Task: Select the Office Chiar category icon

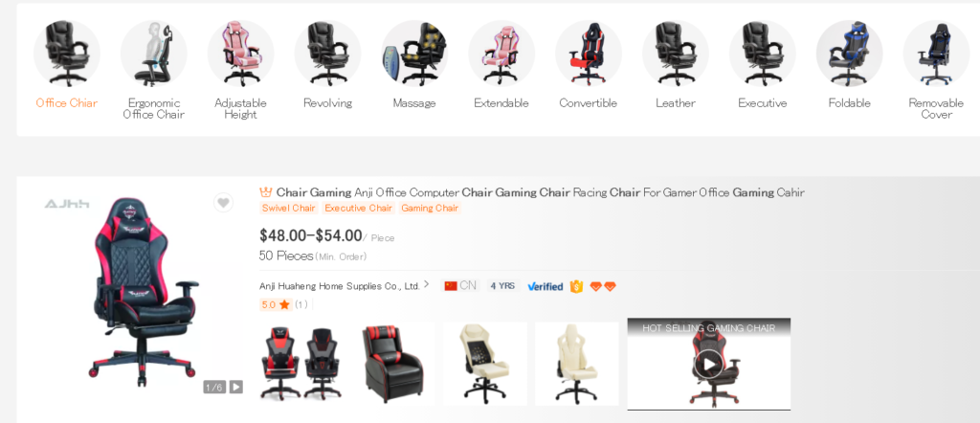Action: click(67, 53)
